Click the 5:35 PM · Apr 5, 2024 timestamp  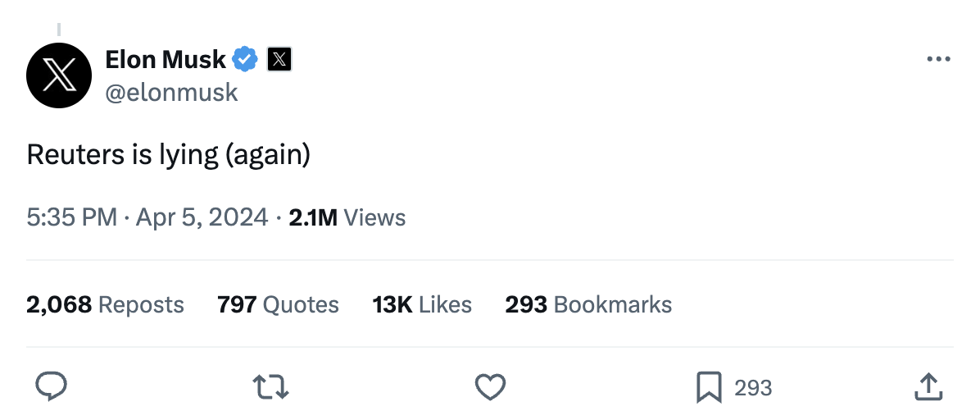click(147, 217)
